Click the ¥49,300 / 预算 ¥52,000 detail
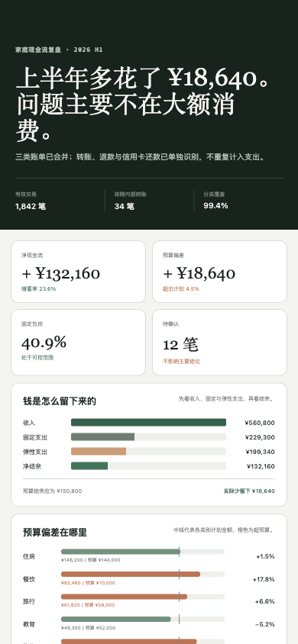 pyautogui.click(x=88, y=627)
